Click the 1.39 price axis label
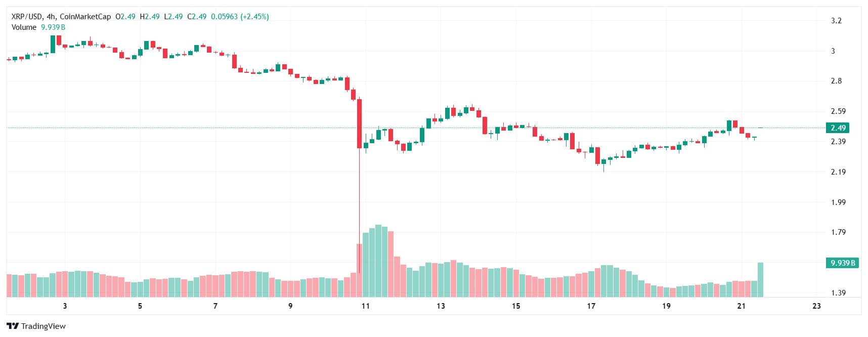This screenshot has height=337, width=868. [838, 293]
